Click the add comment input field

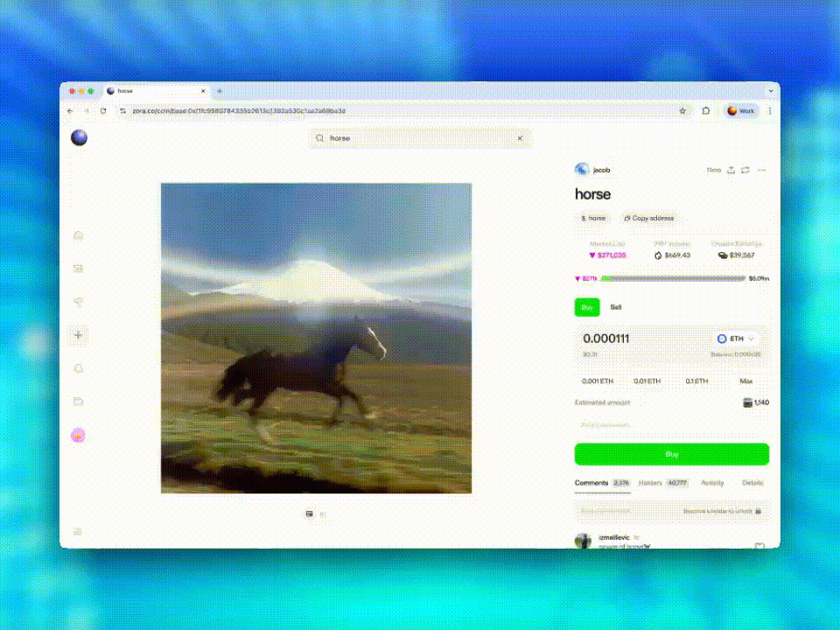click(x=671, y=511)
